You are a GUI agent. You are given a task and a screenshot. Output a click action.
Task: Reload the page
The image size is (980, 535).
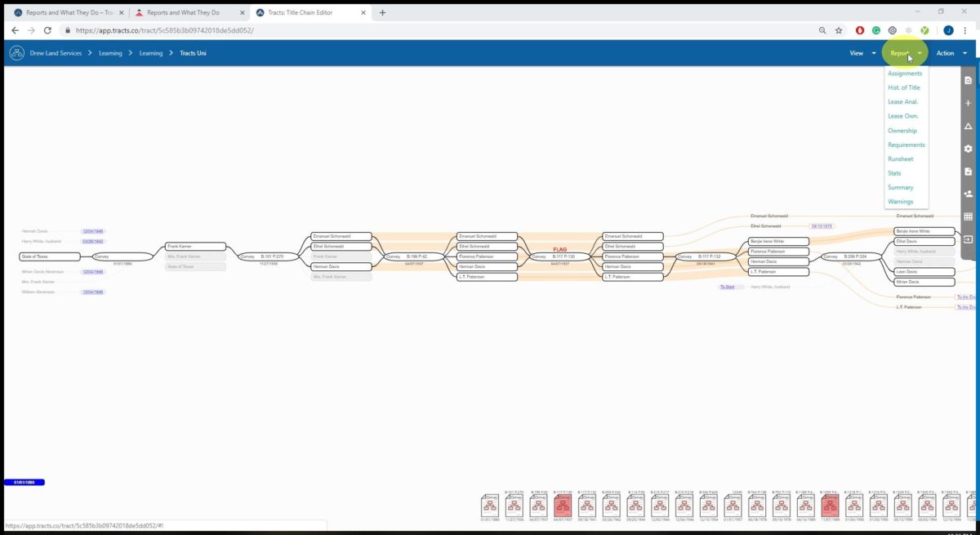47,30
